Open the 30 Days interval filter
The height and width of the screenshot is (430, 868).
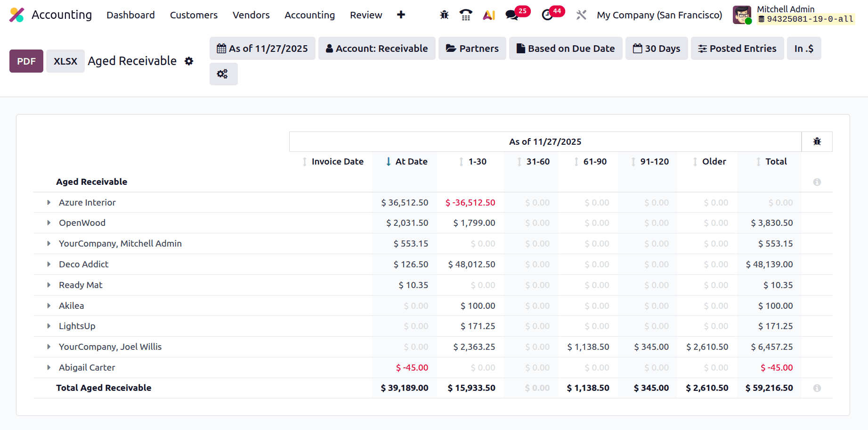pyautogui.click(x=657, y=49)
